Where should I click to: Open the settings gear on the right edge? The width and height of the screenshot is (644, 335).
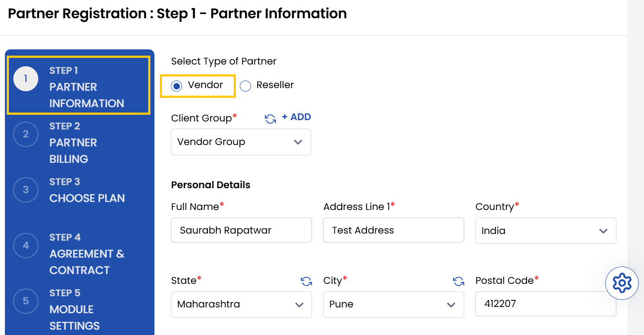[x=622, y=283]
